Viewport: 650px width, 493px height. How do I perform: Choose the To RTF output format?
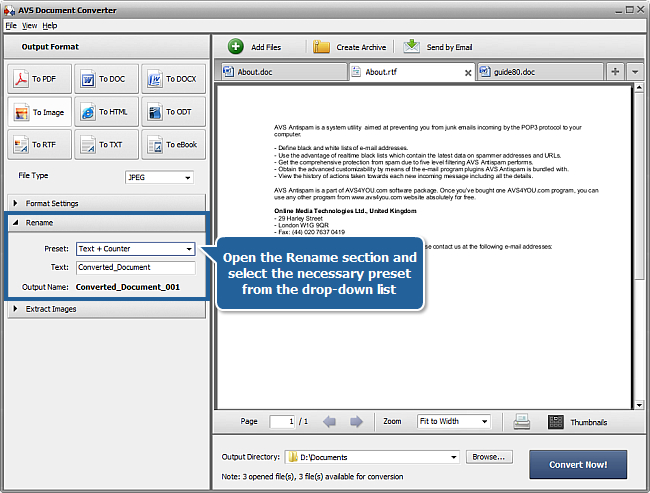tap(39, 145)
